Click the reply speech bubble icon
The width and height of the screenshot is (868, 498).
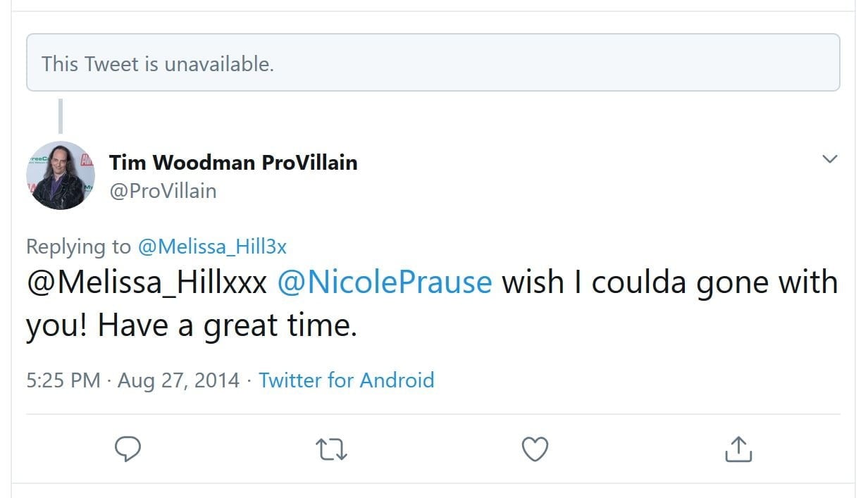tap(128, 449)
